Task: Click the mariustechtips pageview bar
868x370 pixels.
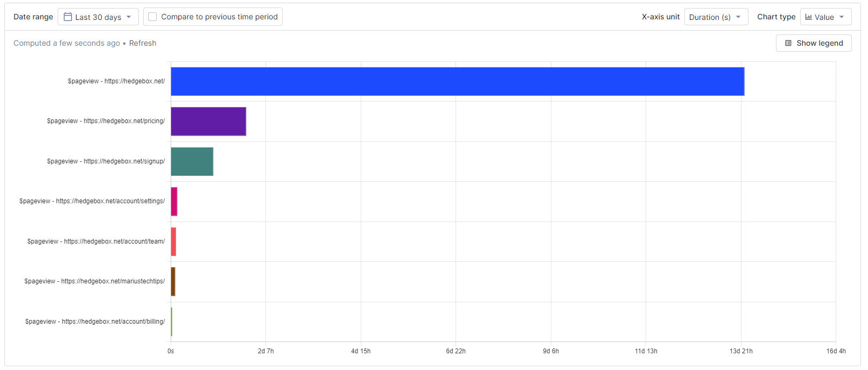Action: 173,282
